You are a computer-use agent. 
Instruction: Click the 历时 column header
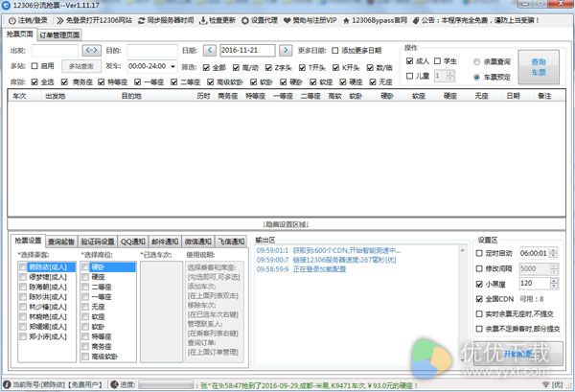tap(203, 96)
